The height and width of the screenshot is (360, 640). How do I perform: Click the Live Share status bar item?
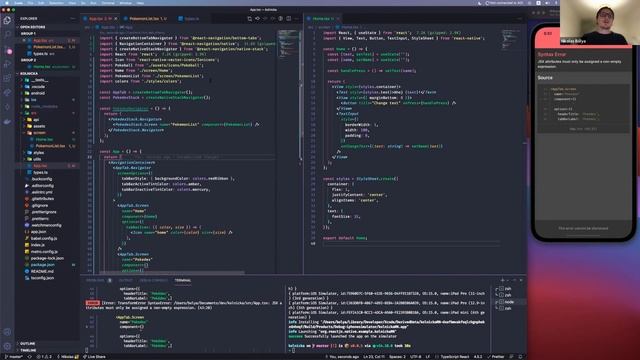(94, 357)
